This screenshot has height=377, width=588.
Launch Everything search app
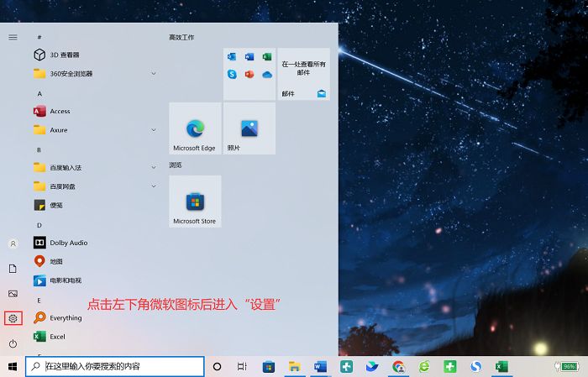tap(94, 317)
